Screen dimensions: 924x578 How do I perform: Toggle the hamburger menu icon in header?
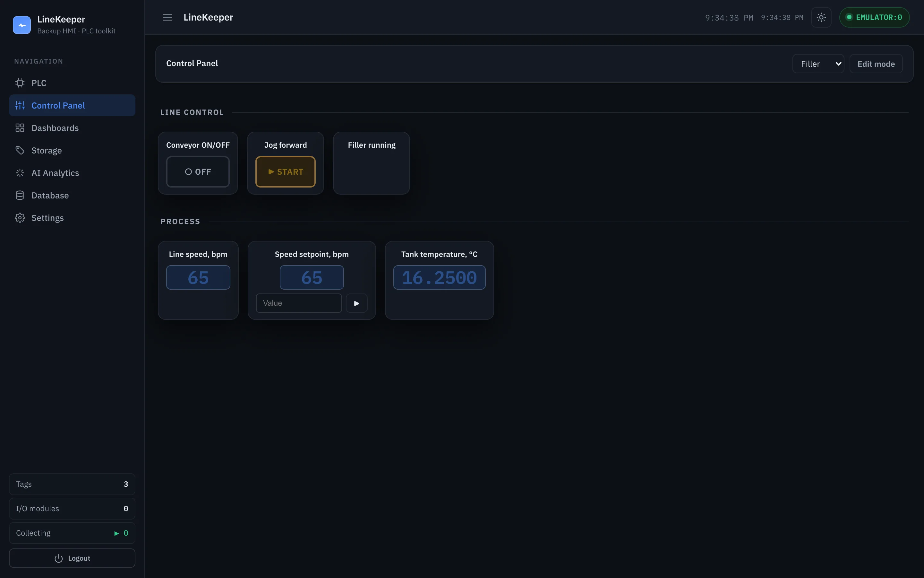pos(167,18)
